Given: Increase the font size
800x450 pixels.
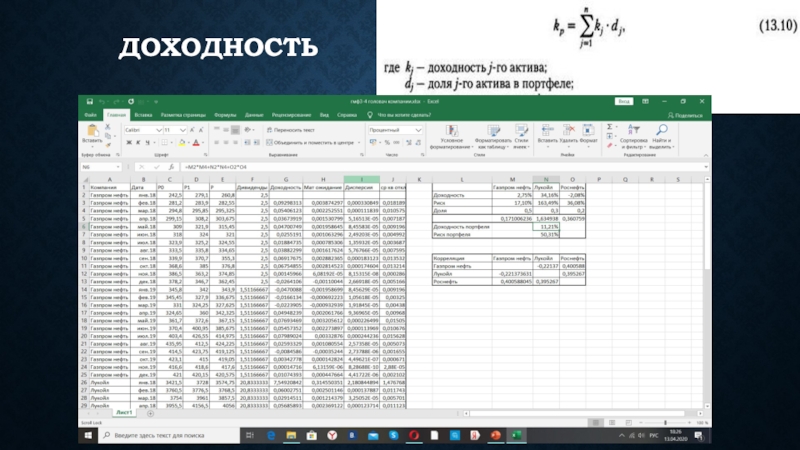Looking at the screenshot, I should coord(192,130).
